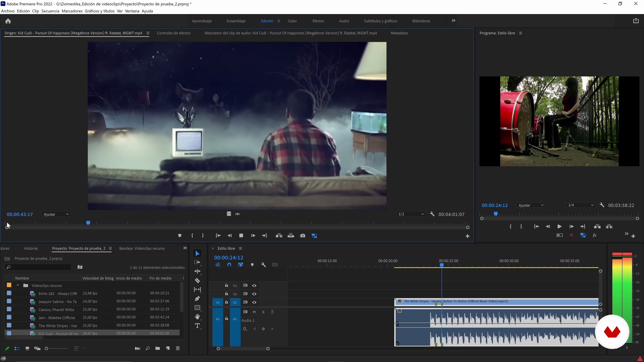
Task: Toggle Linked Selection in timeline
Action: pyautogui.click(x=240, y=265)
